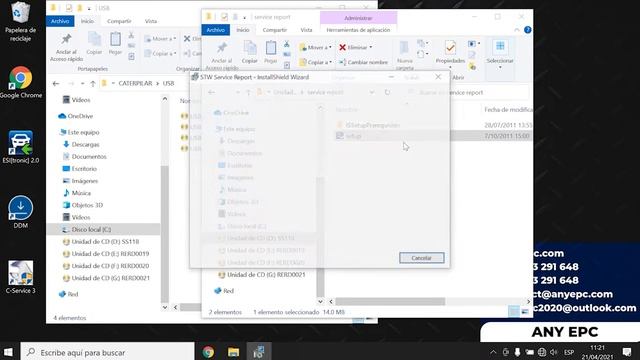Click Propiedades icon in service report ribbon
This screenshot has width=640, height=360.
pos(450,52)
